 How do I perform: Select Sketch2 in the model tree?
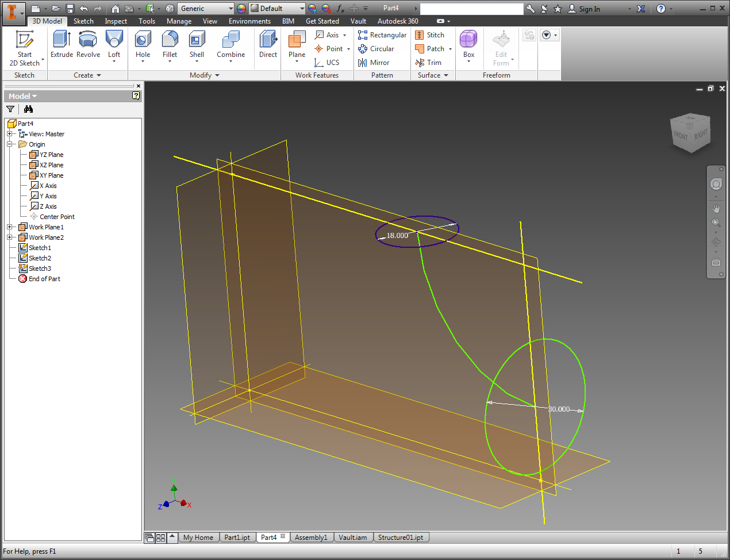pyautogui.click(x=40, y=258)
